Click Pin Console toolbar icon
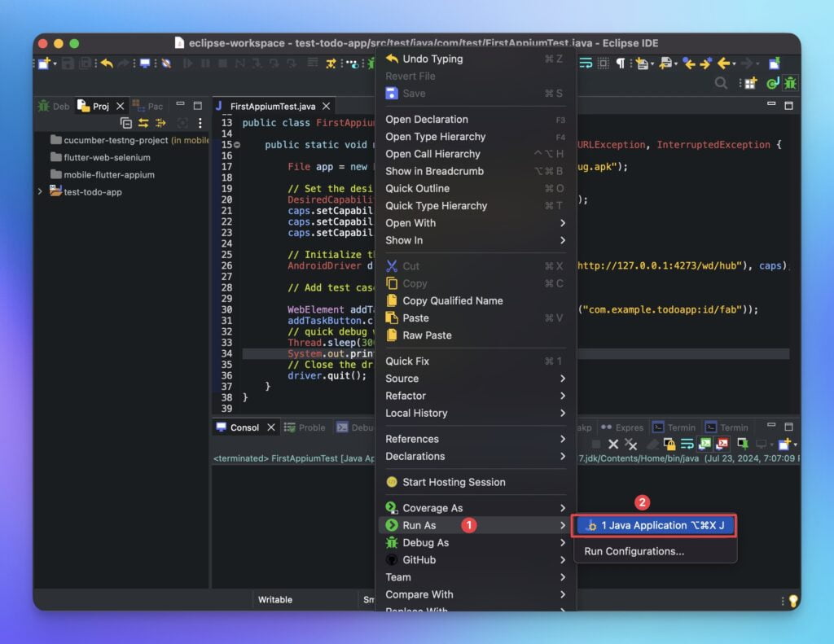This screenshot has height=644, width=834. [743, 444]
